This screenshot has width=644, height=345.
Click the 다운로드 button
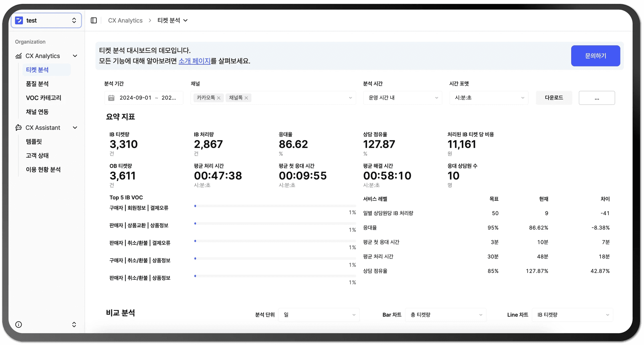tap(554, 98)
